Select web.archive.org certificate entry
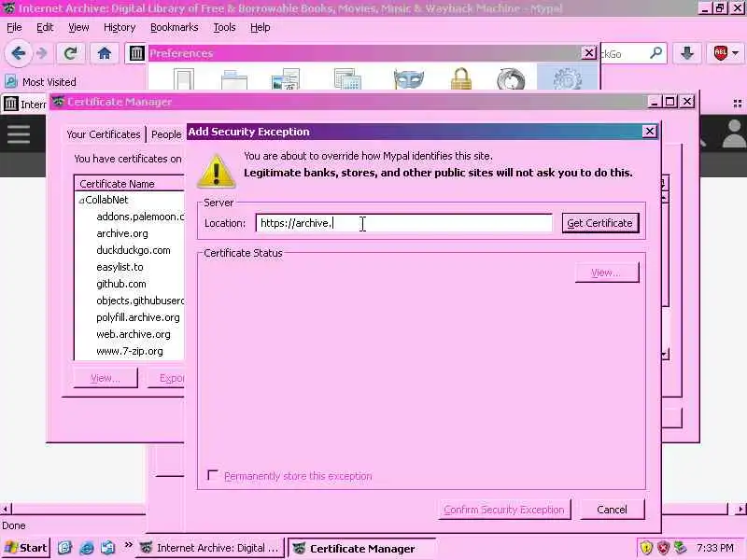 click(x=134, y=334)
